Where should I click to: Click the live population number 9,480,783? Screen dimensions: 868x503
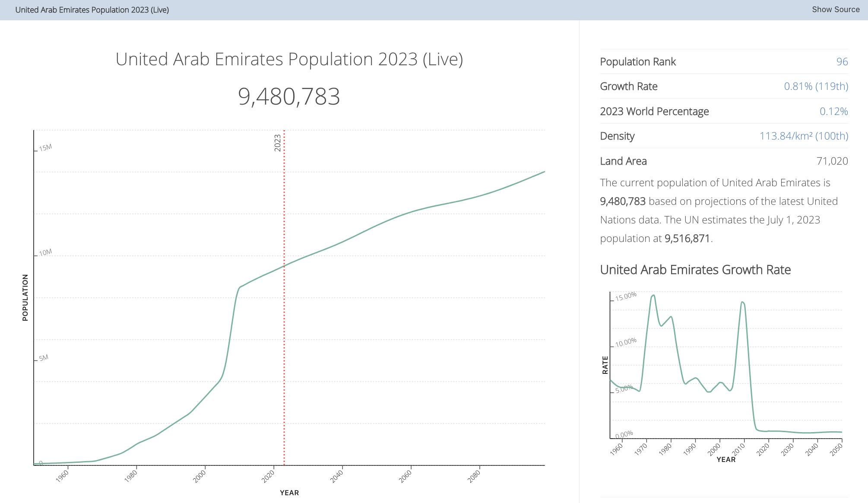(289, 96)
